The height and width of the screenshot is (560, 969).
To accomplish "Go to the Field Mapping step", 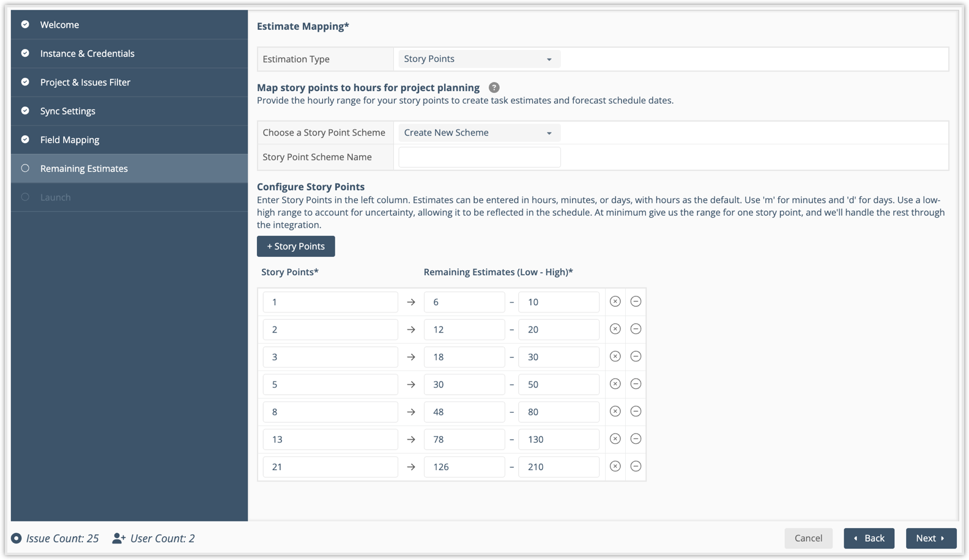I will tap(70, 140).
